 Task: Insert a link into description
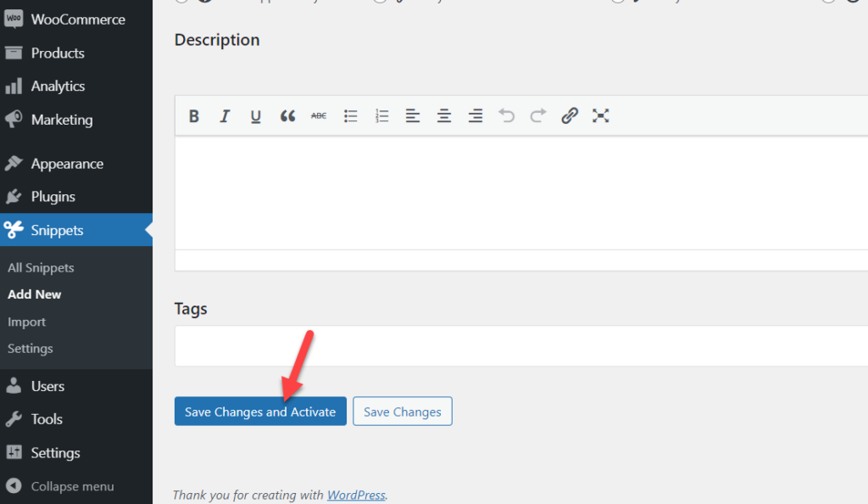coord(570,115)
